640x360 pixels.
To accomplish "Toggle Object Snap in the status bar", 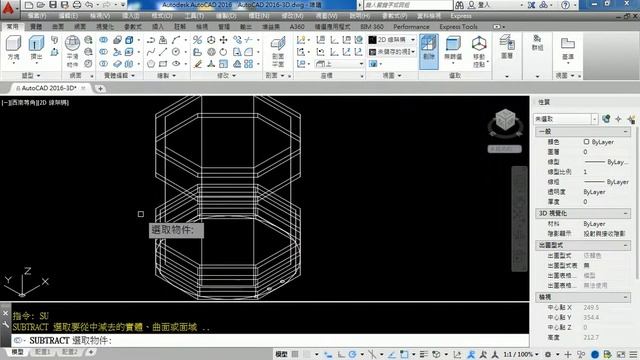I will [404, 354].
